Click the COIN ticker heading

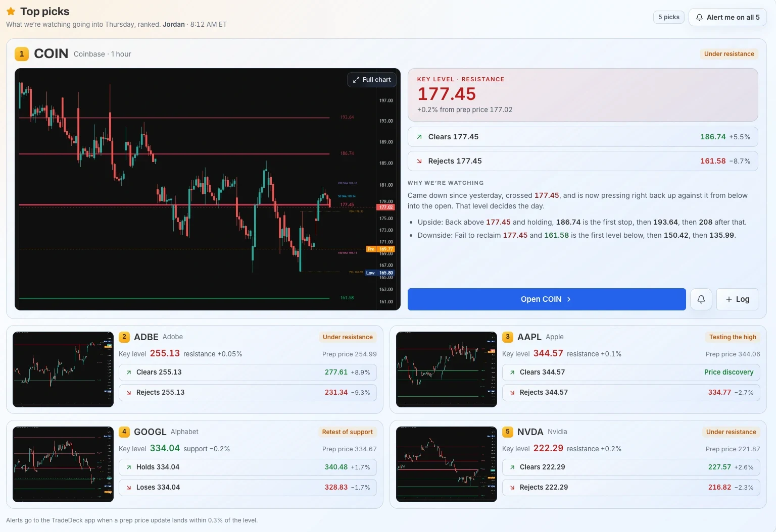click(x=51, y=54)
